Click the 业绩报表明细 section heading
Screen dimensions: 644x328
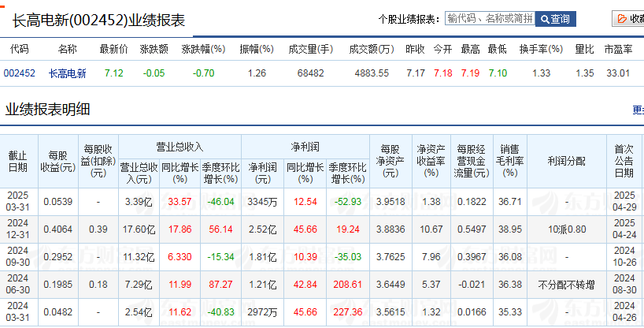[47, 110]
